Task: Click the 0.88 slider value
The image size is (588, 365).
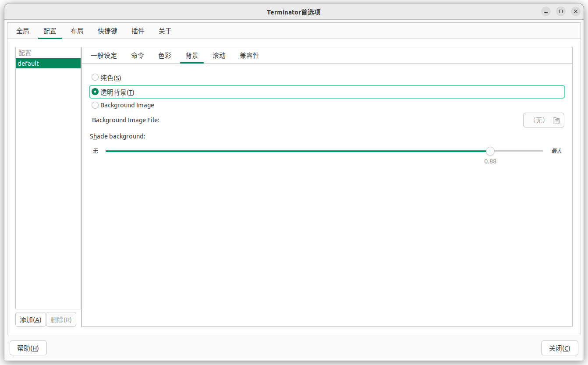Action: 490,161
